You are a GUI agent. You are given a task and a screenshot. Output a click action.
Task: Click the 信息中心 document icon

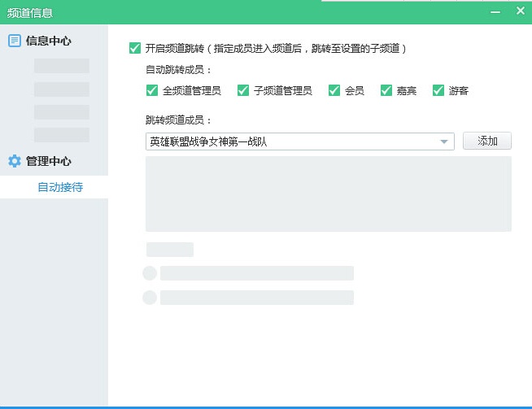(x=15, y=41)
